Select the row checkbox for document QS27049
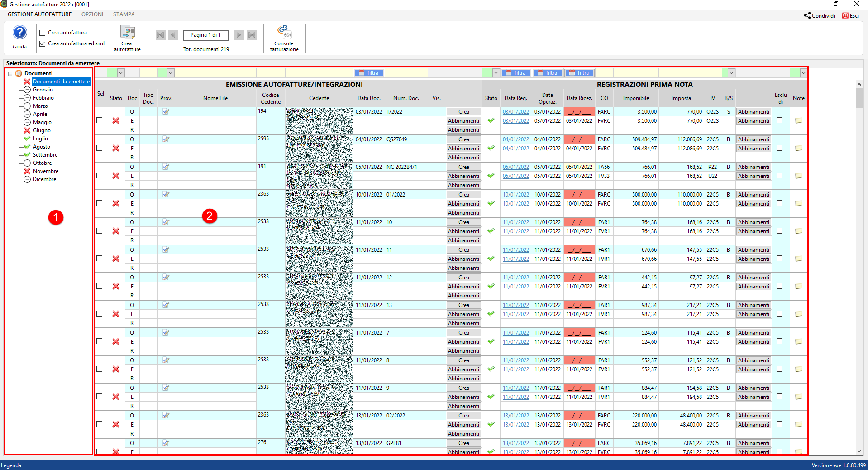 pos(100,148)
